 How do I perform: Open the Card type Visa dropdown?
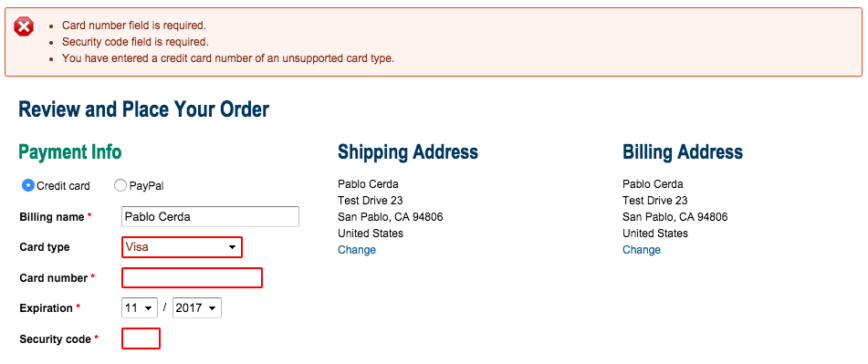[183, 247]
